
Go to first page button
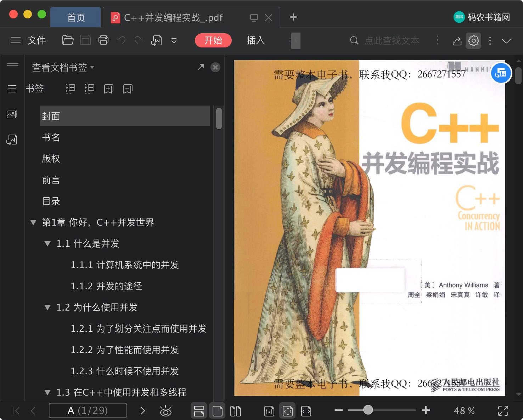click(16, 411)
